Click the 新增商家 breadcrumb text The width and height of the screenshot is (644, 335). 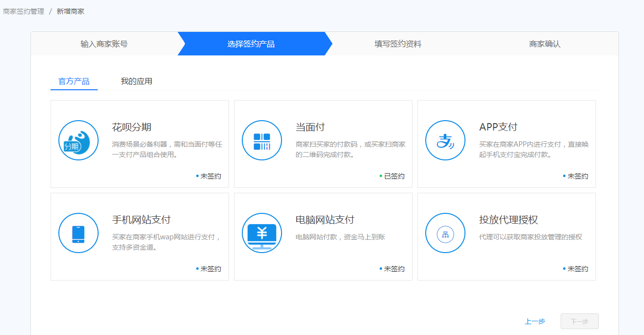(x=71, y=11)
